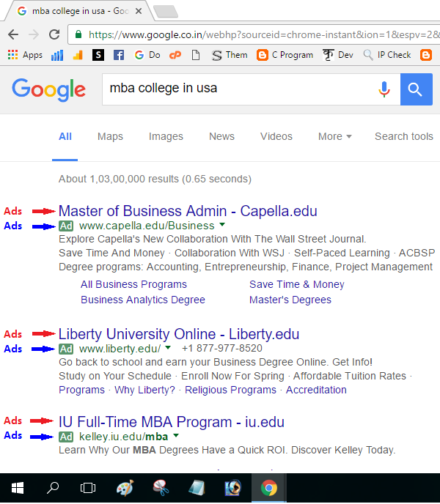Select the All results tab
Screen dimensions: 440x504
[65, 136]
